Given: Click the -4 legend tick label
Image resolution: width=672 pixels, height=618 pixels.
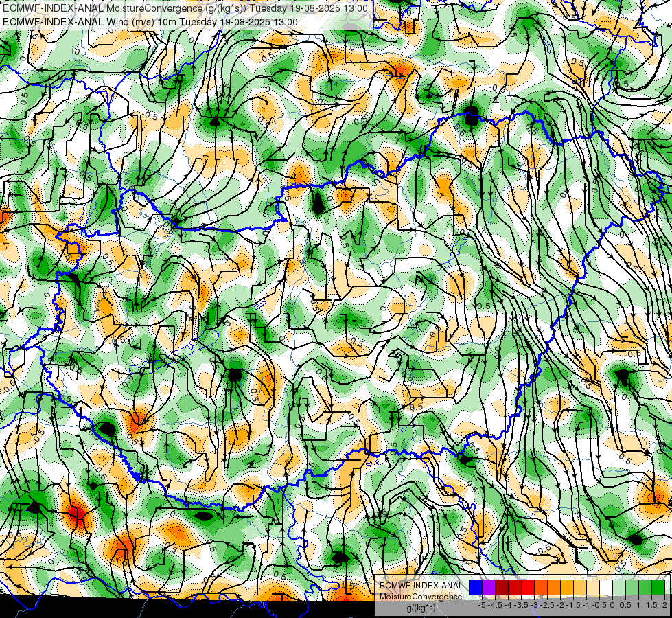Looking at the screenshot, I should (x=508, y=605).
